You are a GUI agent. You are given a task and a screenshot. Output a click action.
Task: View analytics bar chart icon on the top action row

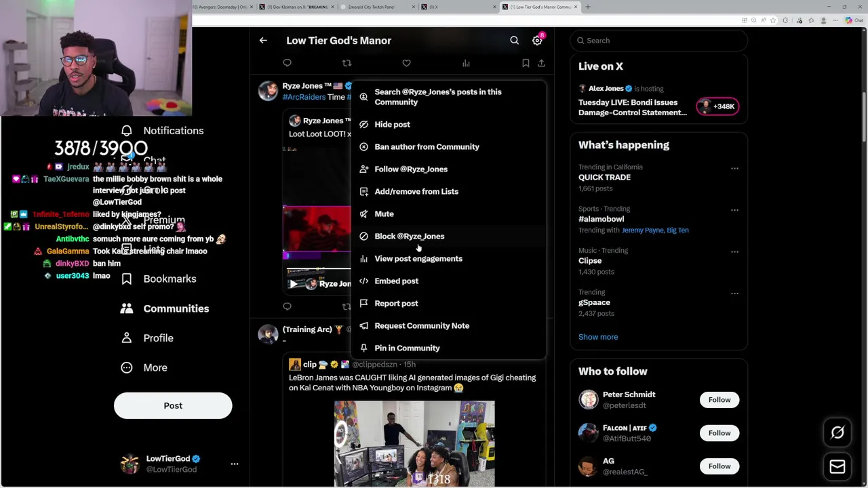(466, 63)
